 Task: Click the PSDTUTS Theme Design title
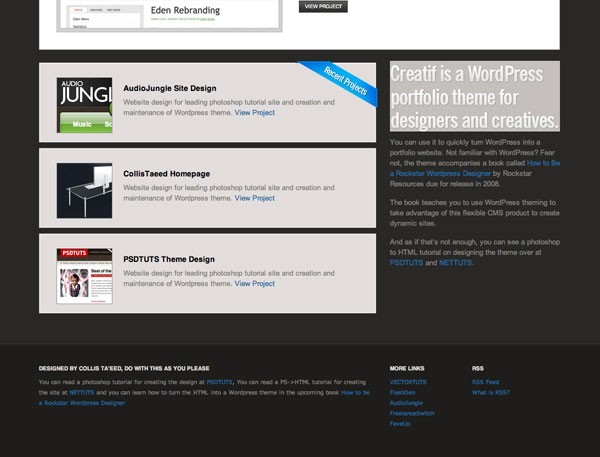click(169, 259)
